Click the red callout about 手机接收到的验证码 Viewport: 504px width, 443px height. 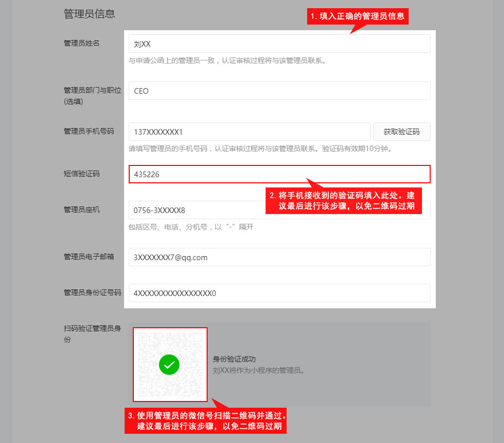[344, 201]
